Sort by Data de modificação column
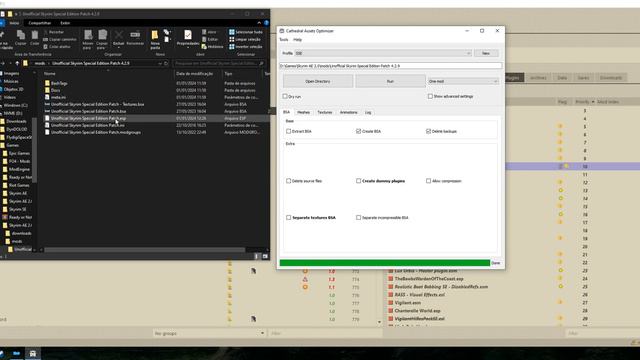 coord(195,73)
